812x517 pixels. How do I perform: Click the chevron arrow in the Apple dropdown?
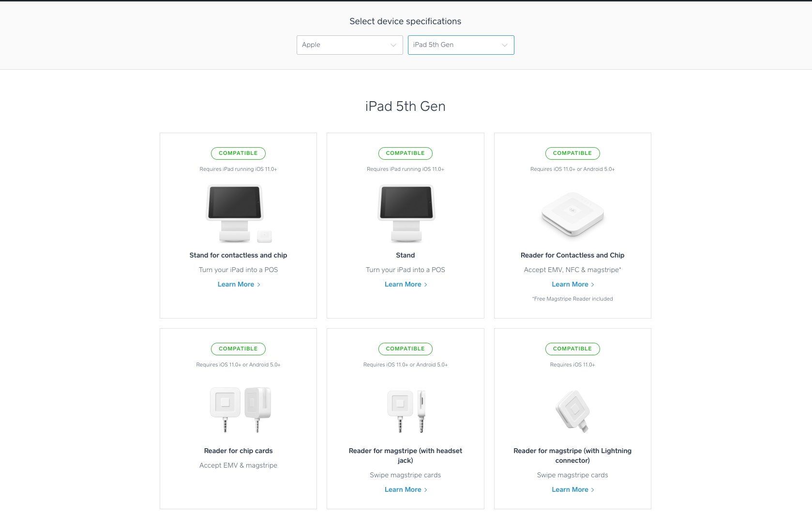pyautogui.click(x=393, y=46)
